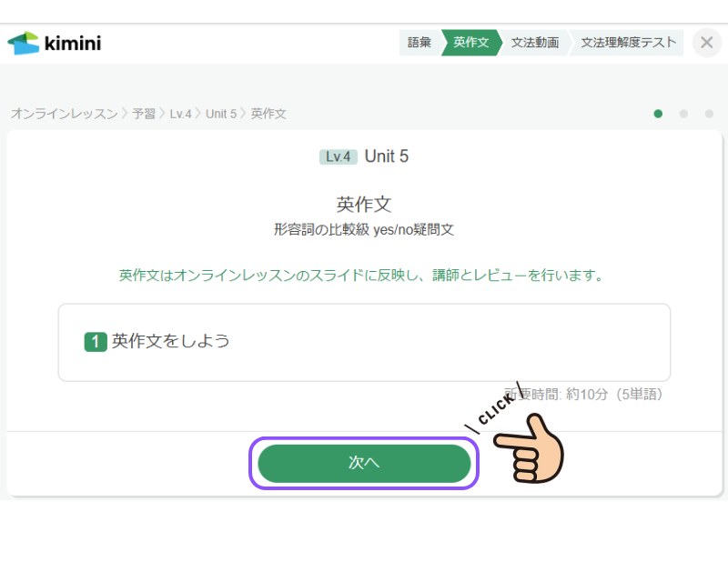This screenshot has width=728, height=582.
Task: Click the Lv.4 breadcrumb link
Action: [x=180, y=114]
